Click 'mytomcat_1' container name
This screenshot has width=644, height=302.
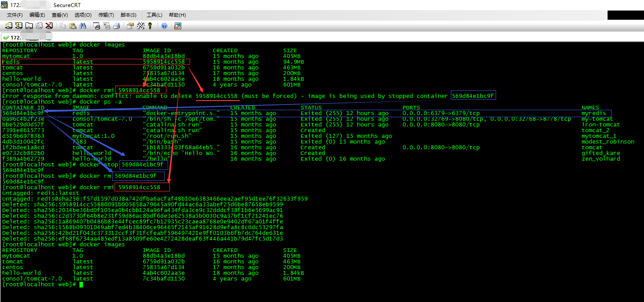599,136
